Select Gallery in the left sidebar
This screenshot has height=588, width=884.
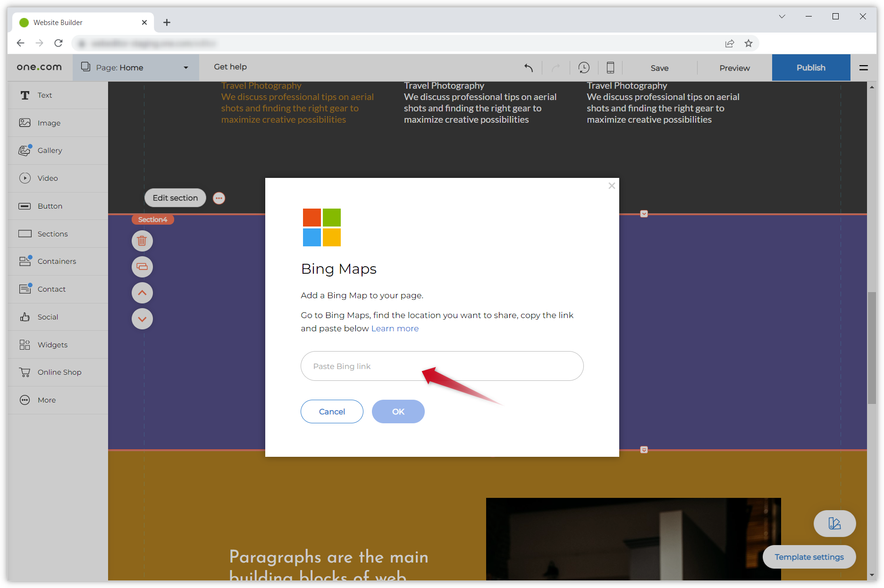[x=50, y=151]
